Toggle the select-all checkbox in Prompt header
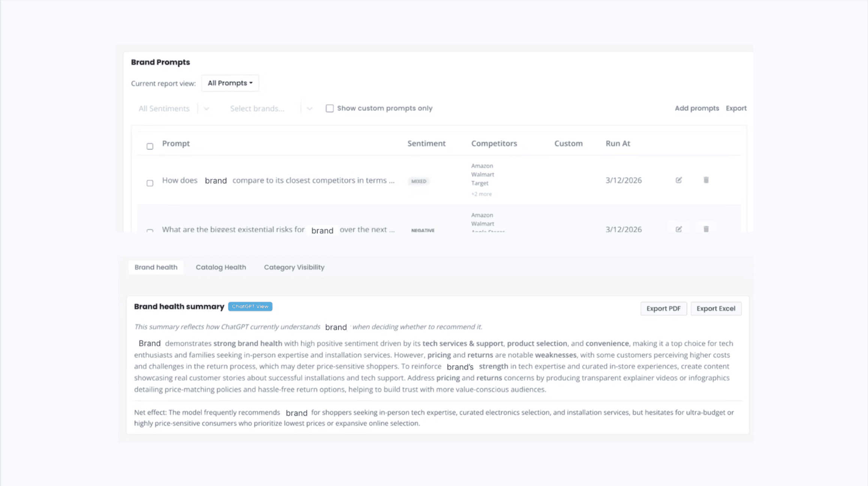 point(150,146)
